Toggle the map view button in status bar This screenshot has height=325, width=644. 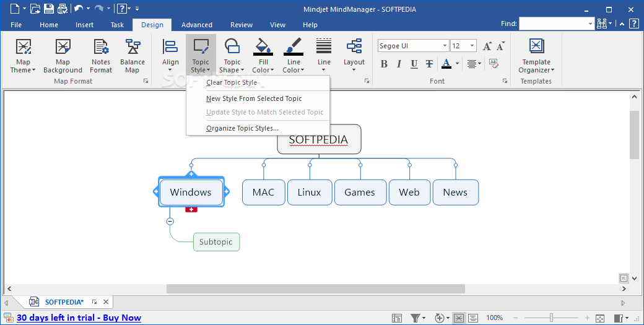[459, 318]
